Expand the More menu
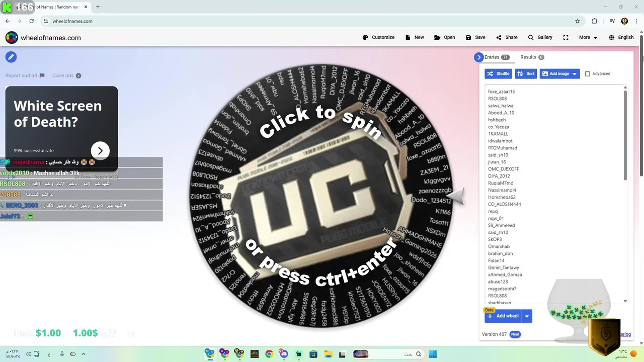The width and height of the screenshot is (644, 362). click(x=588, y=37)
